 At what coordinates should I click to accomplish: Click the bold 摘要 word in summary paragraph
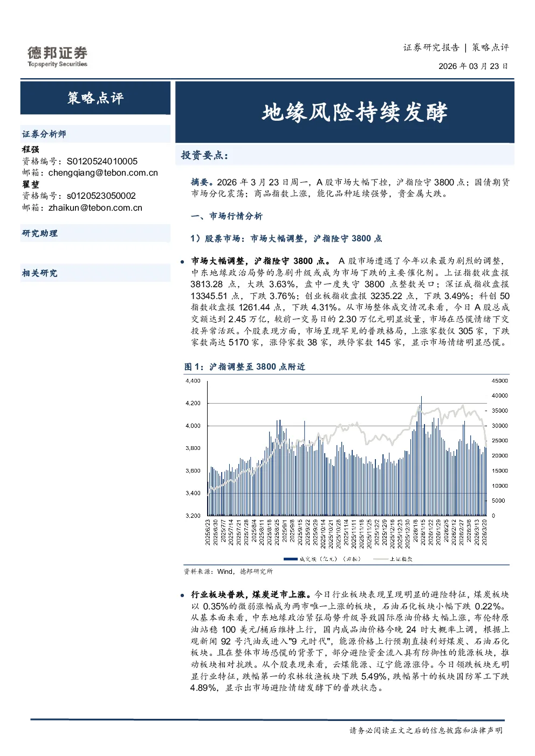200,182
